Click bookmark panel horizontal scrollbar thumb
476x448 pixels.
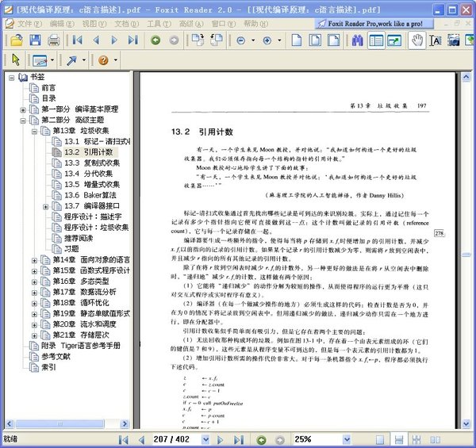(x=59, y=423)
